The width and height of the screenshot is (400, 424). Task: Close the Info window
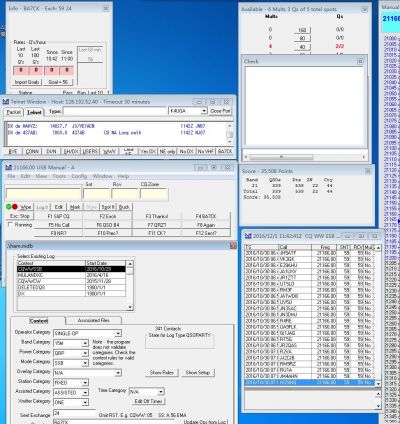(106, 8)
